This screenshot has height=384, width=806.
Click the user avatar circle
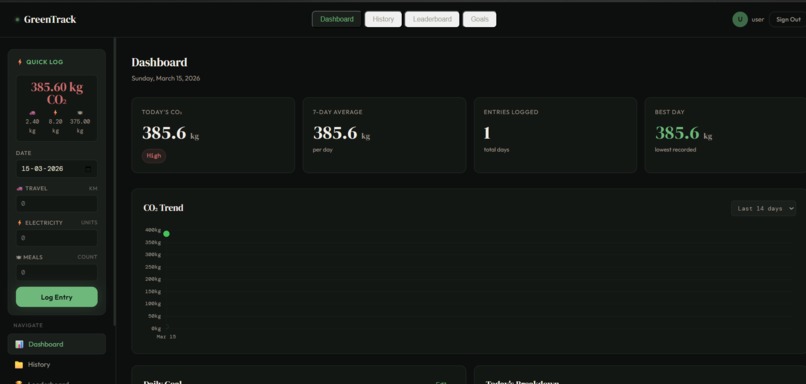click(x=740, y=20)
